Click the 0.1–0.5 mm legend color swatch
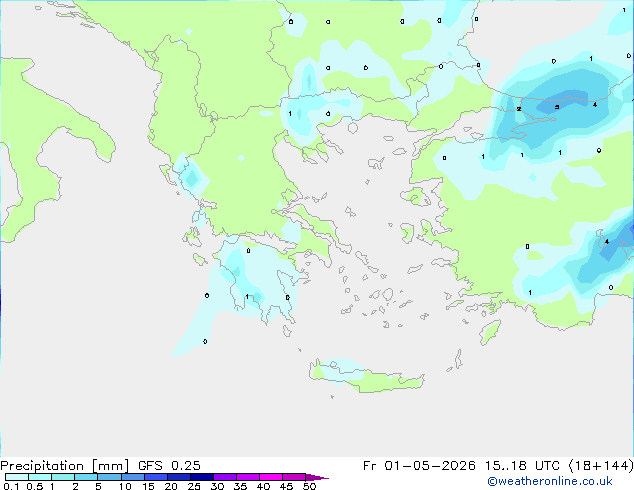This screenshot has width=634, height=490. point(17,477)
